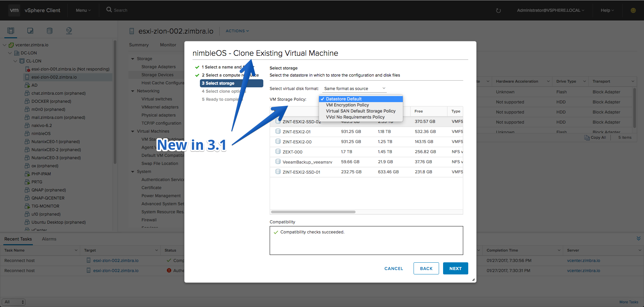Click the VM icon beside nimbleOS
The width and height of the screenshot is (644, 307).
point(27,133)
